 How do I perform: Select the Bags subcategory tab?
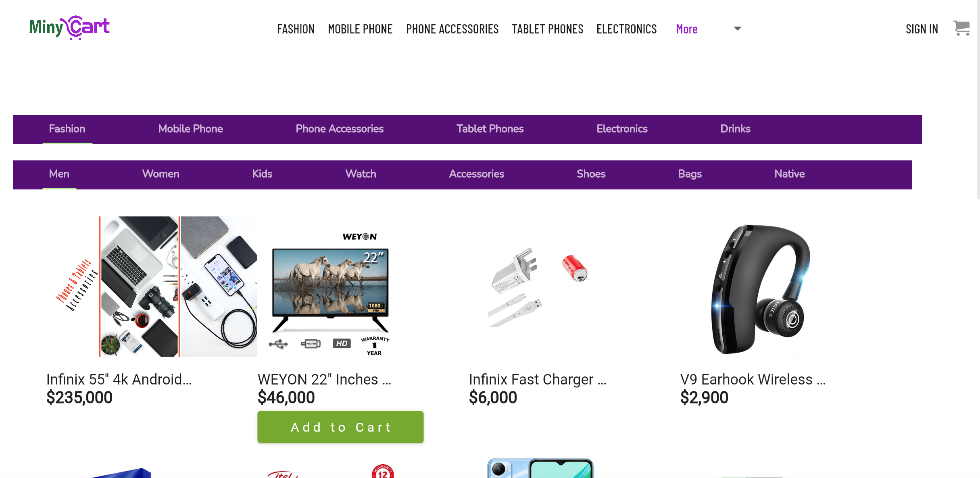[x=690, y=174]
